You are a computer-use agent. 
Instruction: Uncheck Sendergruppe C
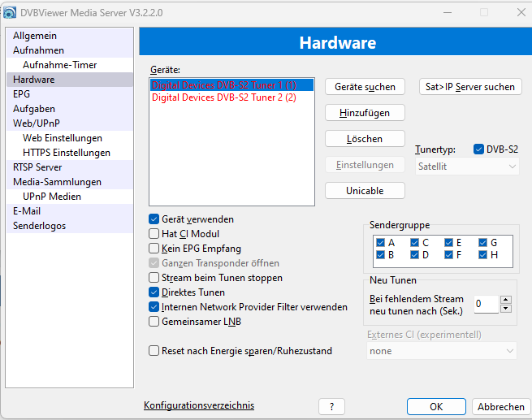point(414,243)
